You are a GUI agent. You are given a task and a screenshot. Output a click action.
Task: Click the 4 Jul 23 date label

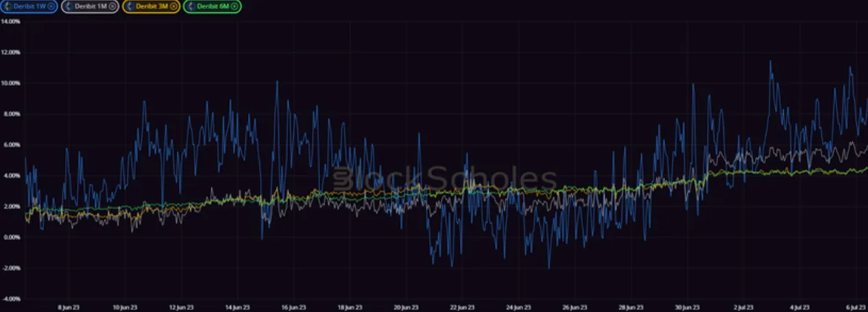click(x=800, y=308)
